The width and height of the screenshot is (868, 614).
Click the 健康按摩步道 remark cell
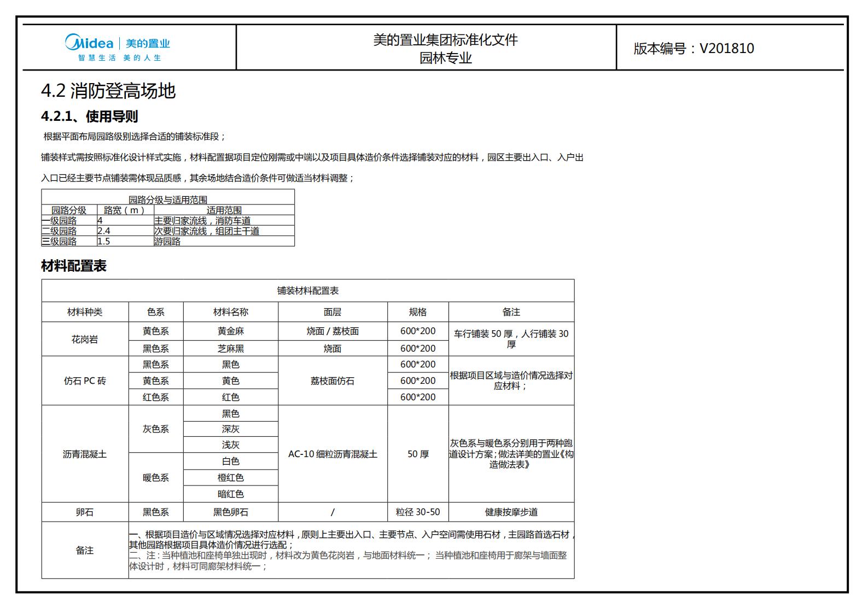tap(511, 512)
